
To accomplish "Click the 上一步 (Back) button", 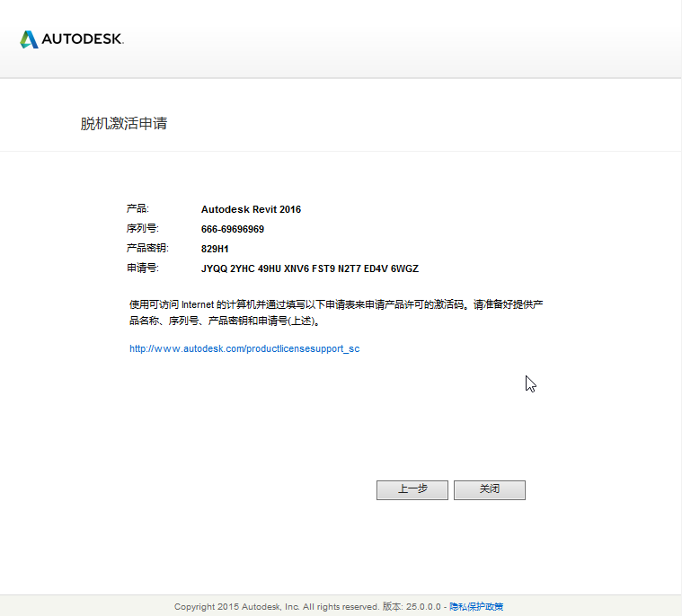I will (x=412, y=490).
